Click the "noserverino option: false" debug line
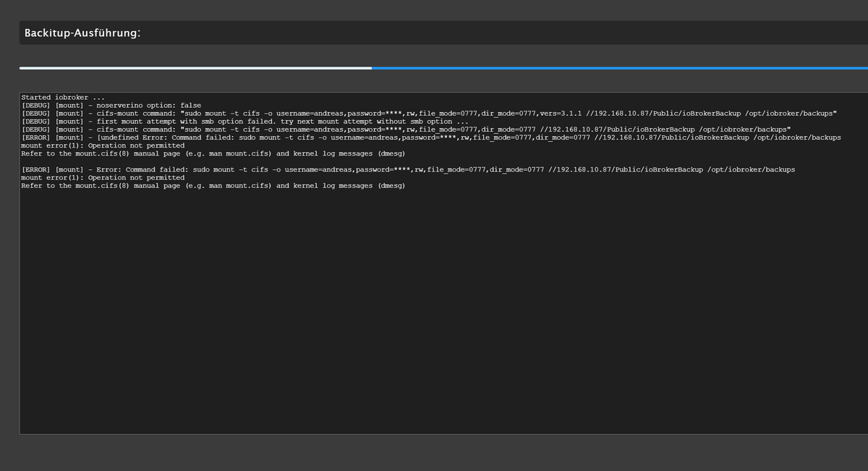The image size is (868, 471). [111, 106]
